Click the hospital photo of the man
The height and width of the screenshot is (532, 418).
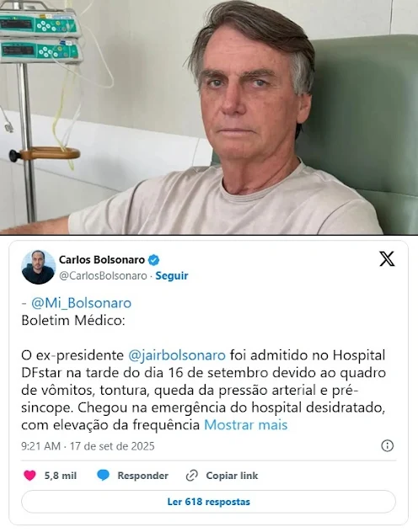coord(209,117)
